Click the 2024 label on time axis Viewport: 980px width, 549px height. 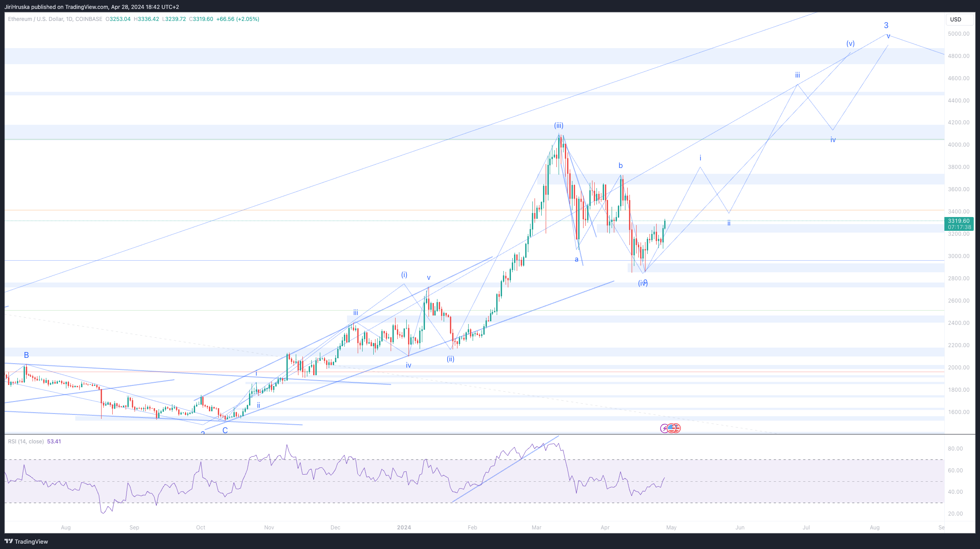pyautogui.click(x=404, y=528)
